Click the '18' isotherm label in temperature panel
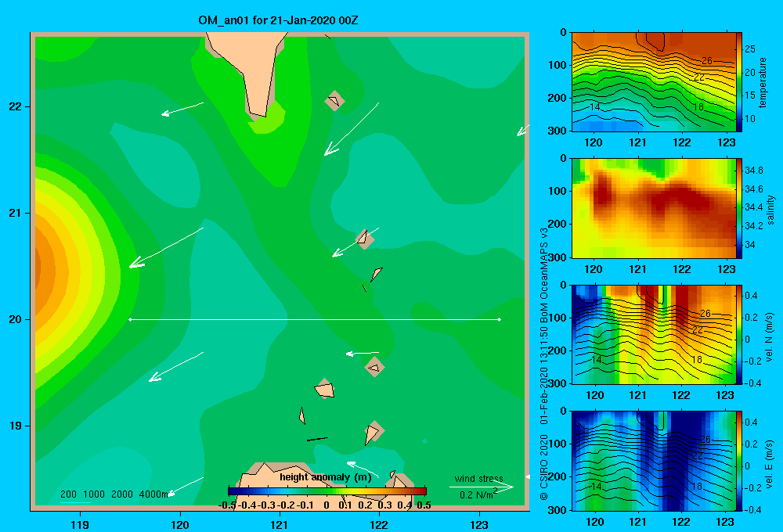 pyautogui.click(x=698, y=107)
